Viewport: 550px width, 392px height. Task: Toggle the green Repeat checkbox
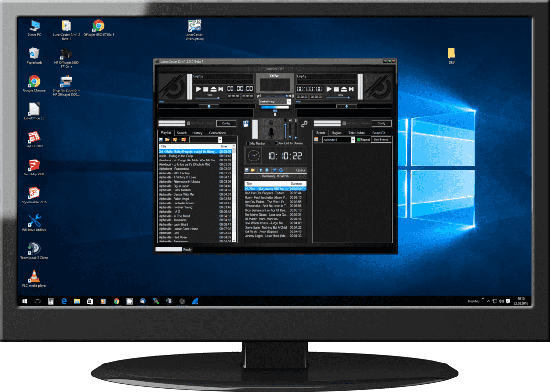coord(359,140)
